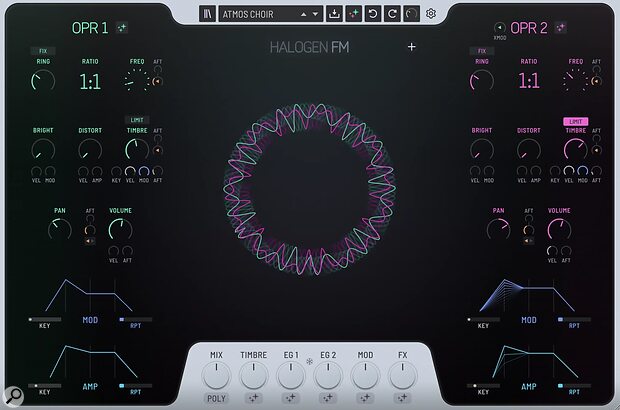Click the randomize icon next to OPR 1
620x410 pixels.
pos(122,28)
